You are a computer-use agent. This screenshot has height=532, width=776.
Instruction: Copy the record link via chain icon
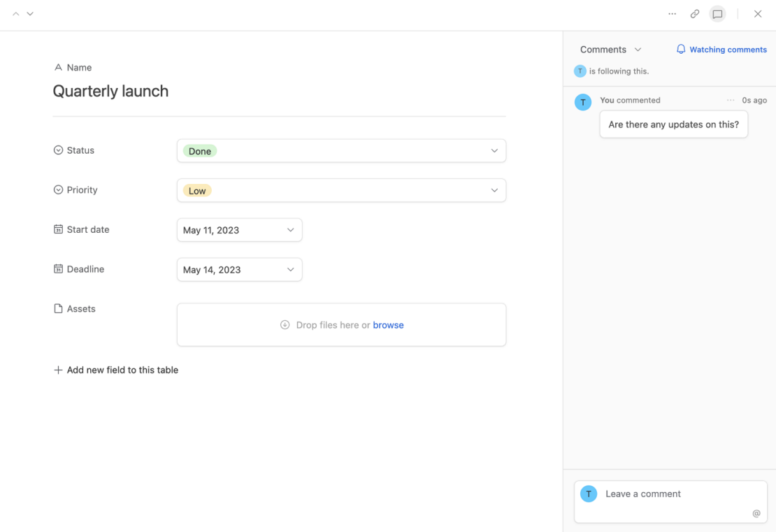(x=694, y=13)
